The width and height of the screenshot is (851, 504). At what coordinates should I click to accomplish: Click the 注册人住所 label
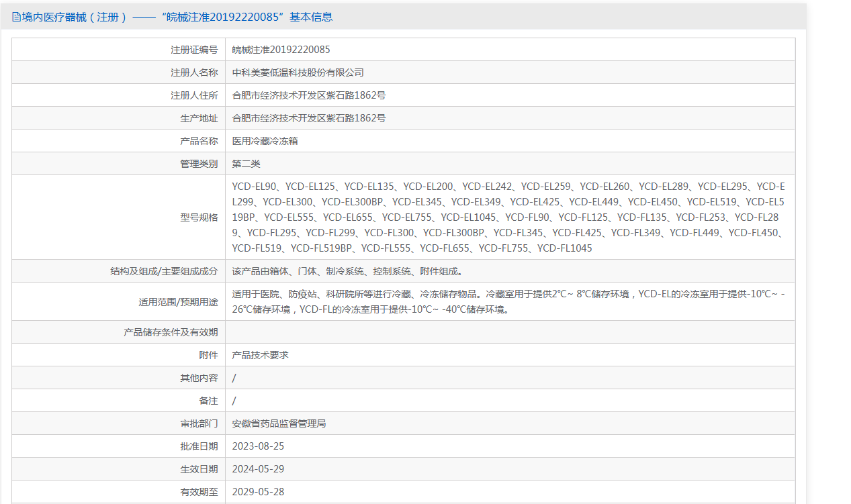tap(194, 95)
